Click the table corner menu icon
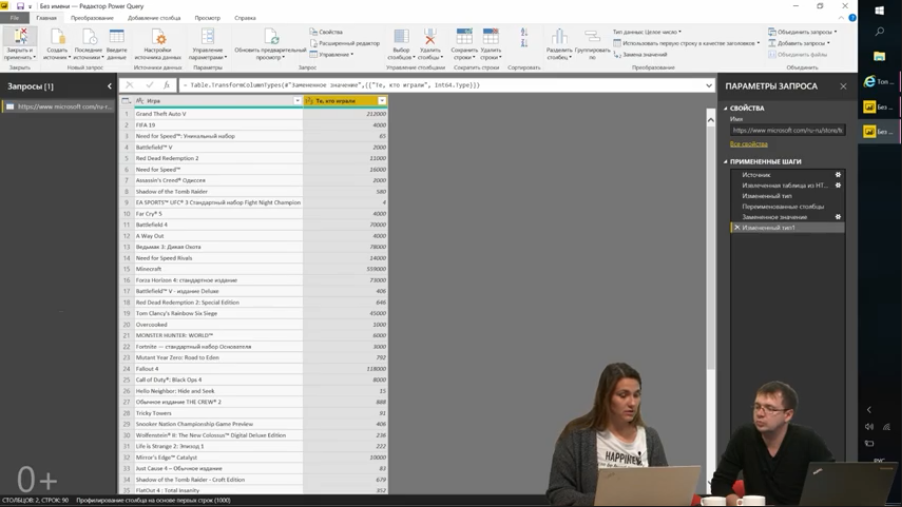 [126, 101]
